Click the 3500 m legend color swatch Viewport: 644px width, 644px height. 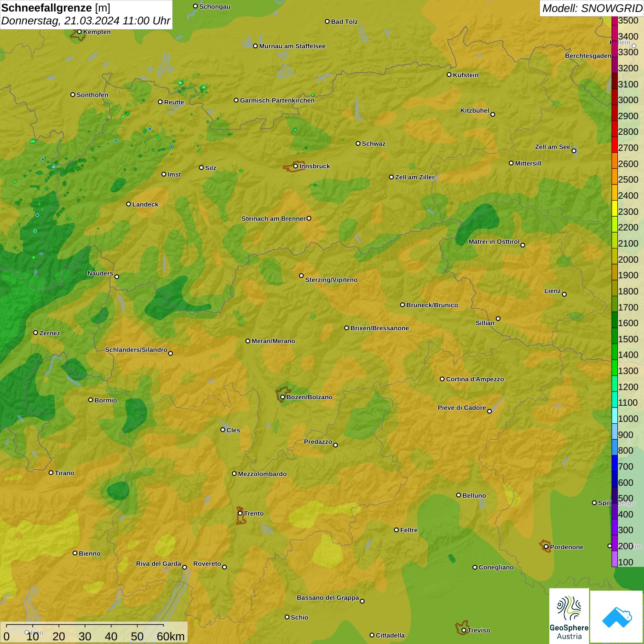pyautogui.click(x=614, y=21)
